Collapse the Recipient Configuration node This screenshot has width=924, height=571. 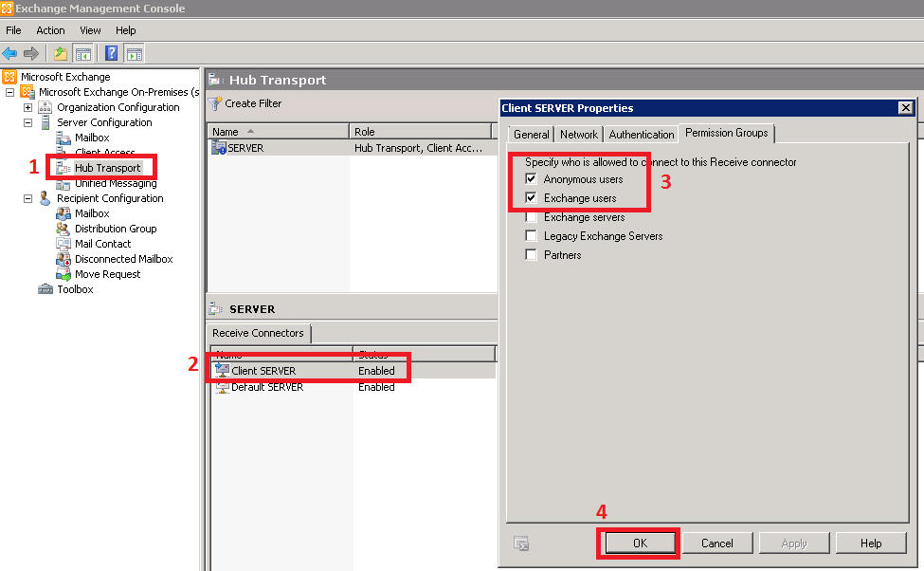tap(28, 198)
